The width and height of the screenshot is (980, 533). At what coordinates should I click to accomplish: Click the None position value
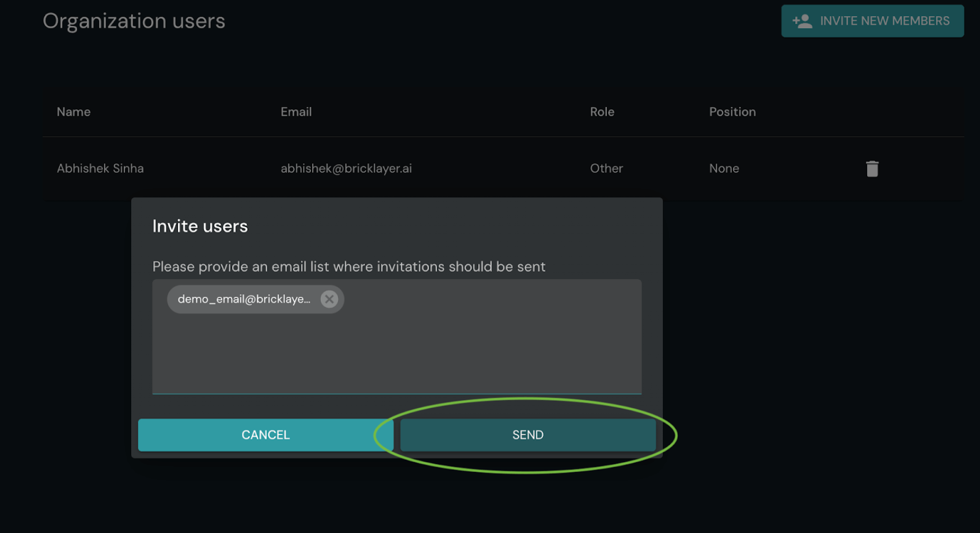point(724,169)
